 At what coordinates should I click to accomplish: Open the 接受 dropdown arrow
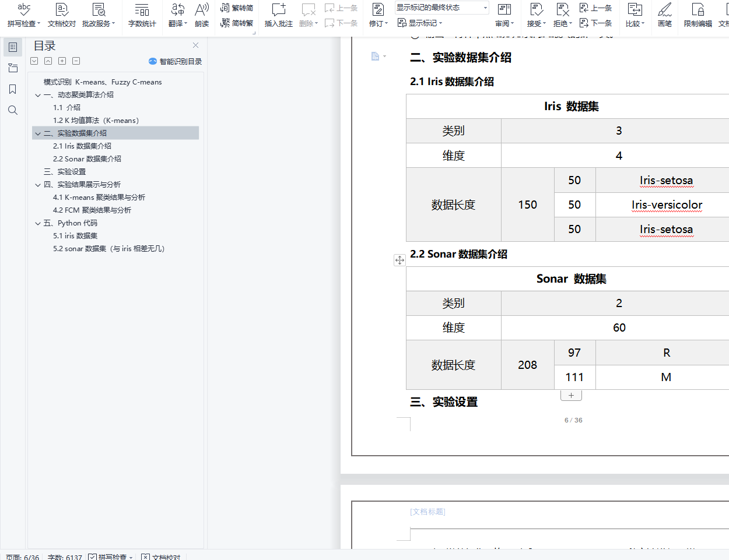coord(544,24)
